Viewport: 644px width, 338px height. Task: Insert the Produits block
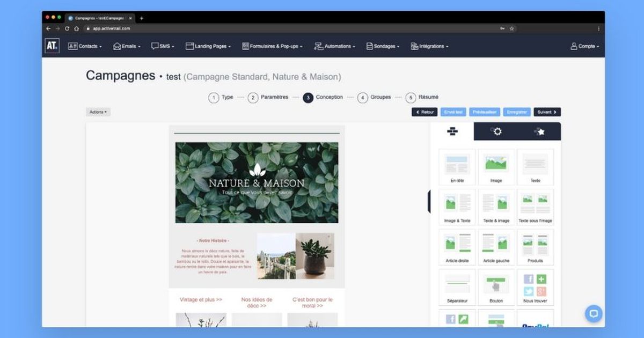pos(535,247)
